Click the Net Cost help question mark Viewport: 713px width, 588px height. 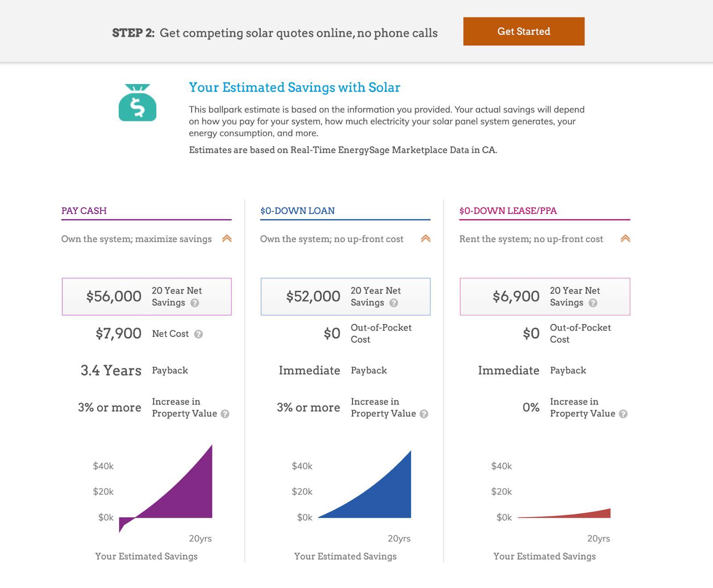pos(199,334)
